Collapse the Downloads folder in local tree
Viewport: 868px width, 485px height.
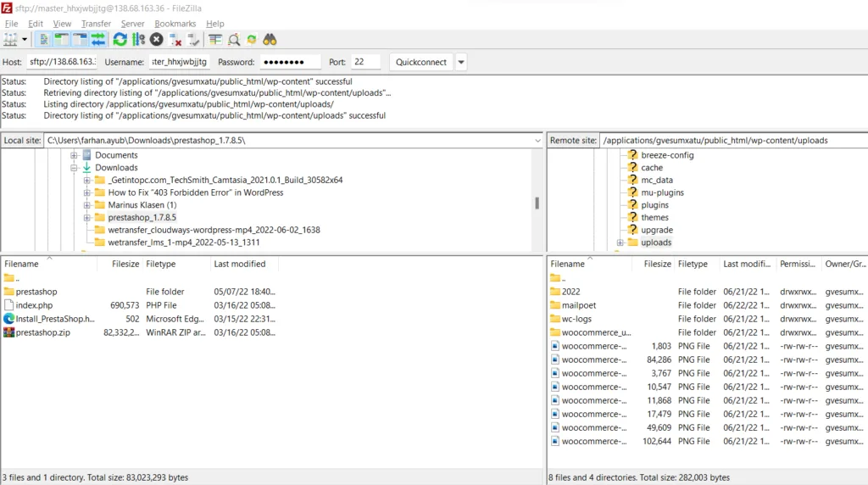point(74,168)
